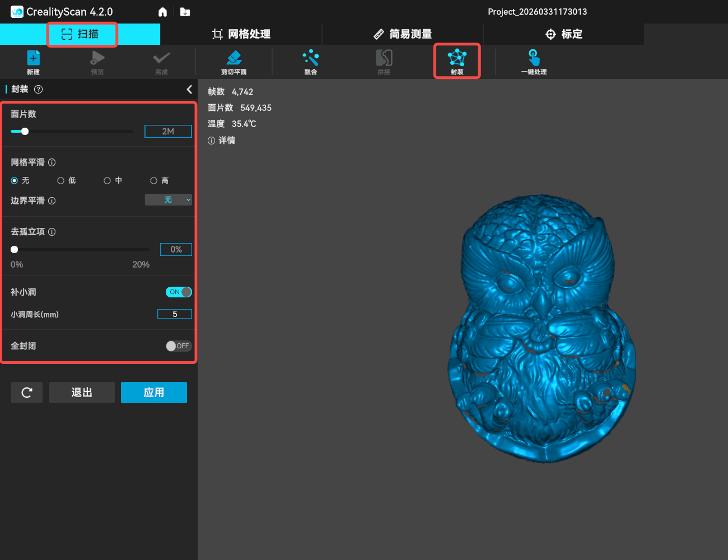Click the 应用 (Apply) button
Image resolution: width=728 pixels, height=560 pixels.
[153, 393]
